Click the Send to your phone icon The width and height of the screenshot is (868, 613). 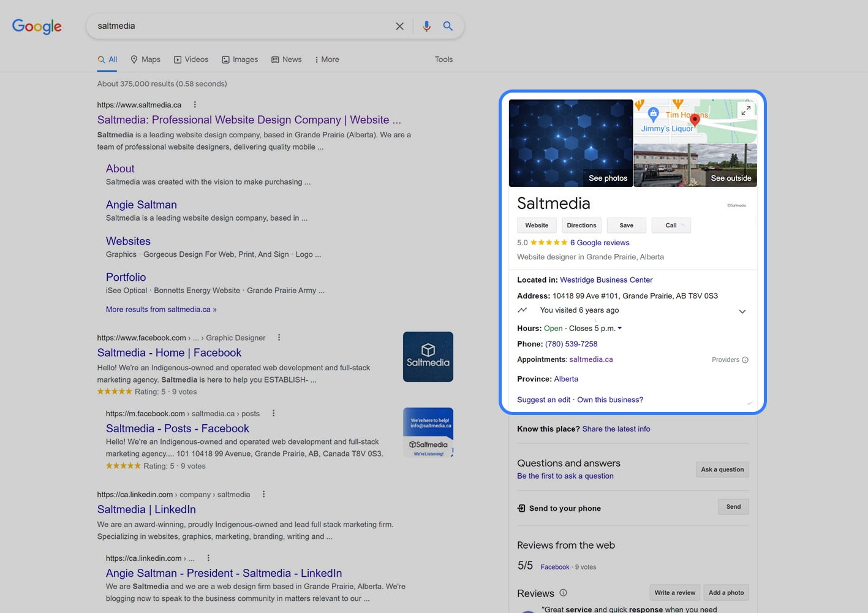pos(521,508)
